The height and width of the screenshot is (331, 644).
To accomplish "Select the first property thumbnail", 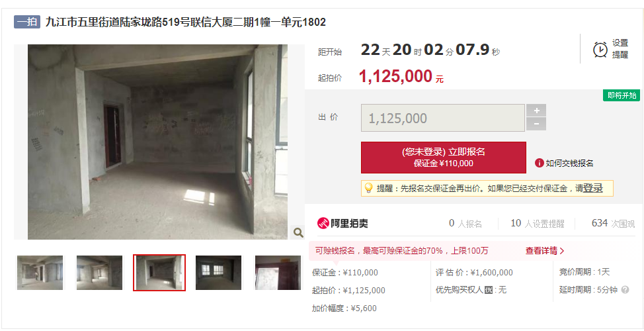I will tap(40, 273).
